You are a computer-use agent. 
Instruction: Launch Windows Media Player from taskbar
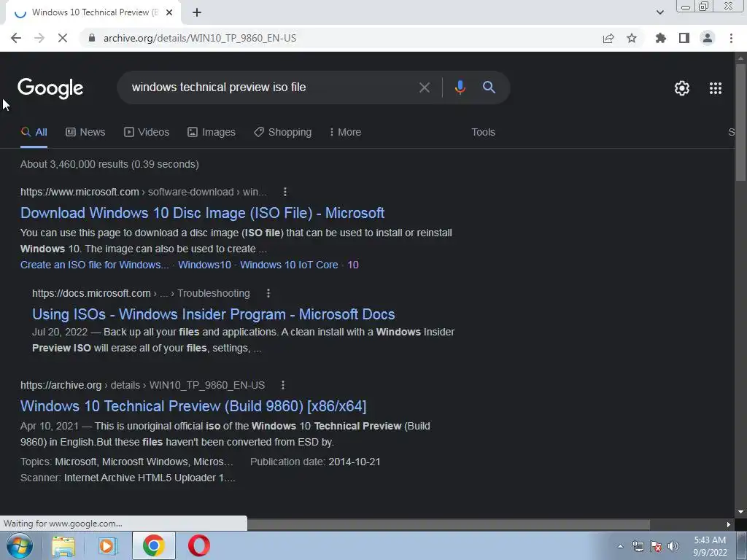[108, 545]
